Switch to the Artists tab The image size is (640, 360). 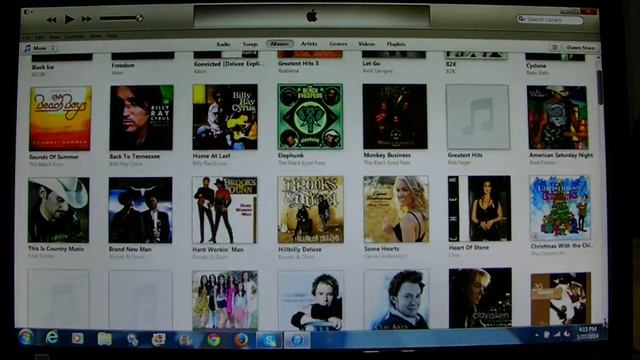click(309, 44)
